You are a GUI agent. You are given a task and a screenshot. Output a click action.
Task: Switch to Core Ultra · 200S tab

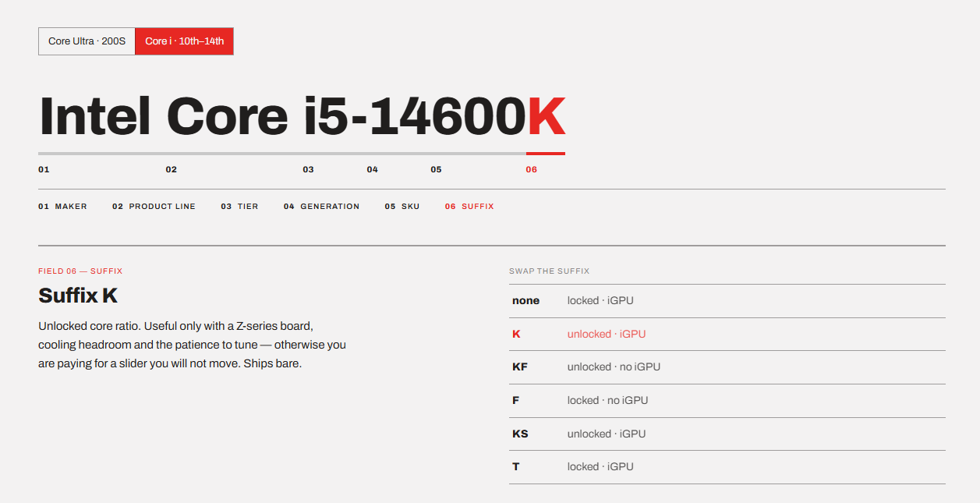click(x=87, y=41)
